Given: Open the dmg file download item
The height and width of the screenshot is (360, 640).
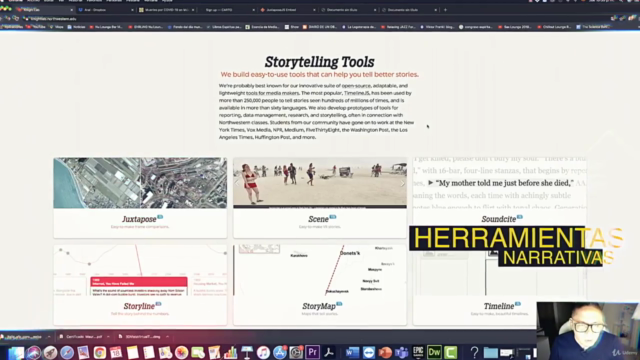Looking at the screenshot, I should tap(140, 337).
